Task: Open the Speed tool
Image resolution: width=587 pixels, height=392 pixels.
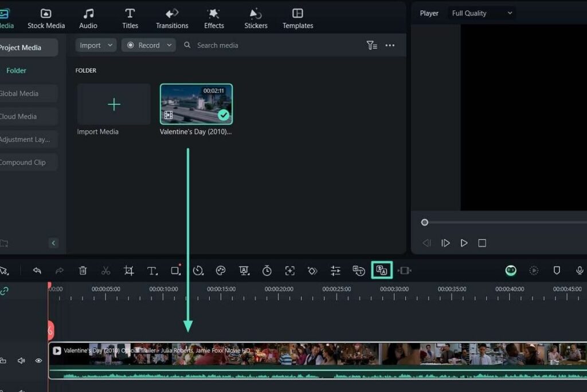Action: 198,271
